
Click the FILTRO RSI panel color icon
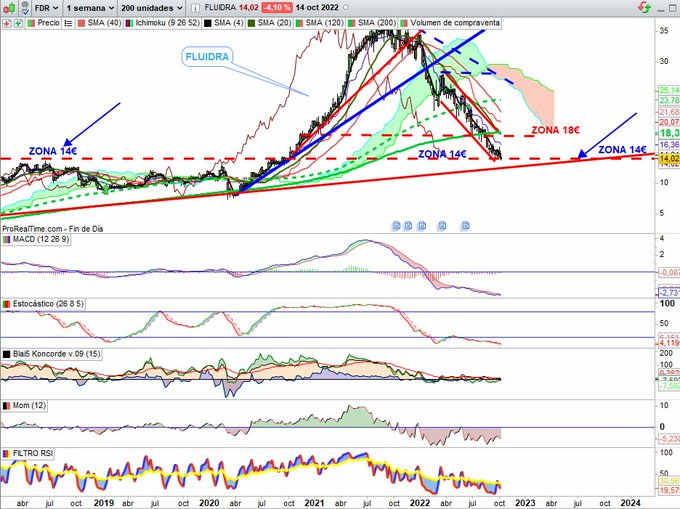[x=7, y=454]
